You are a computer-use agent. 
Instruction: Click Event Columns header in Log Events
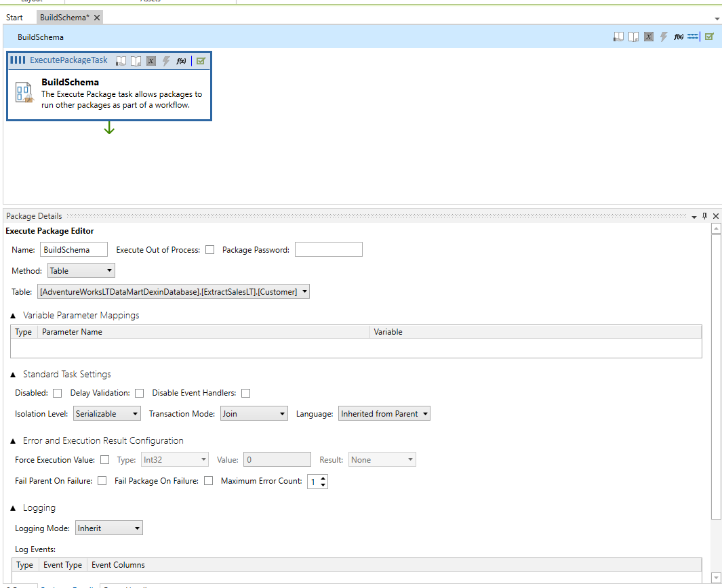point(395,564)
